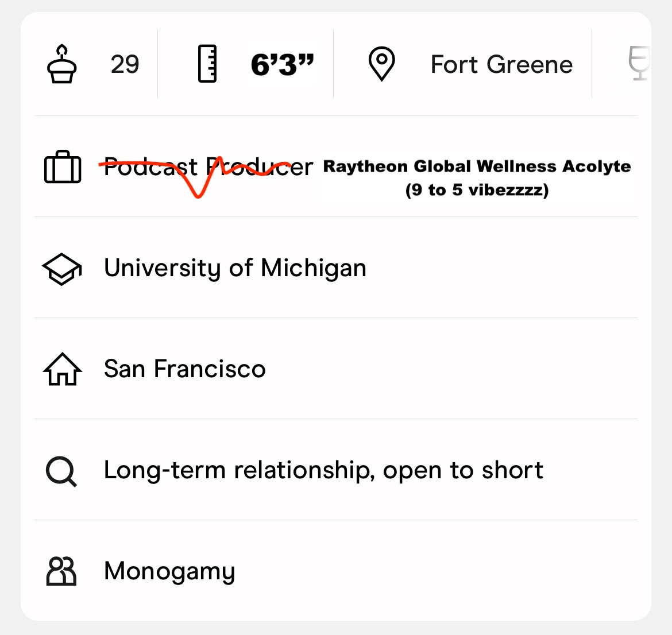Select Raytheon Global Wellness Acolyte text

click(x=477, y=166)
